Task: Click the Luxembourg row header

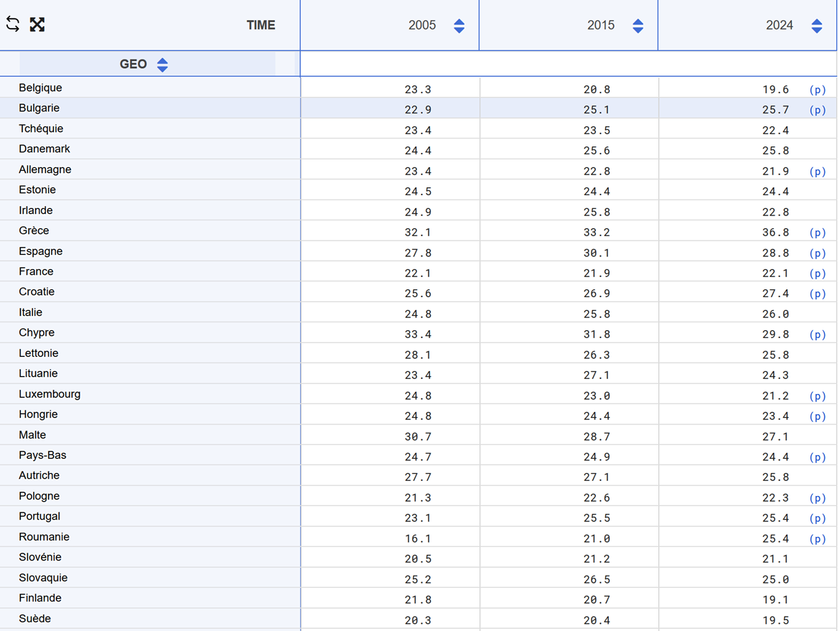Action: (x=50, y=394)
